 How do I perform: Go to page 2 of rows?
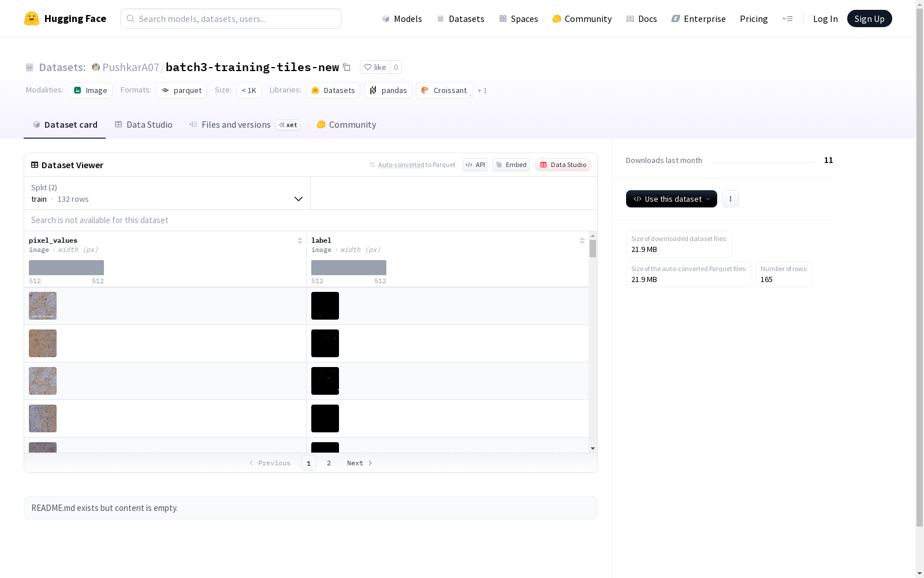329,463
